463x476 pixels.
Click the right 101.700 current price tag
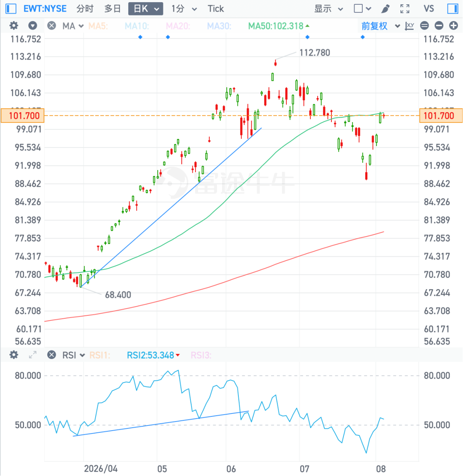[441, 115]
